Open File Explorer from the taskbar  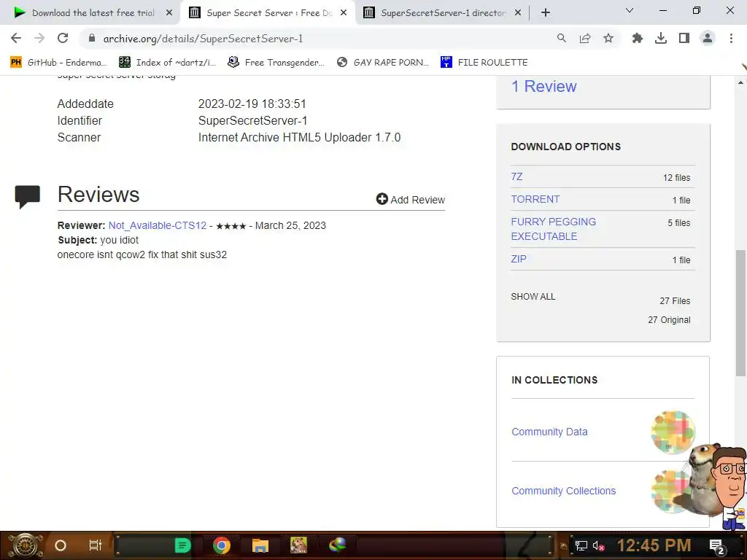point(260,545)
